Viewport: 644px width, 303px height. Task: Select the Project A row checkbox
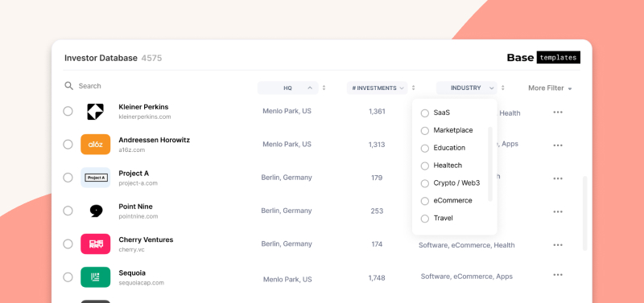click(68, 178)
